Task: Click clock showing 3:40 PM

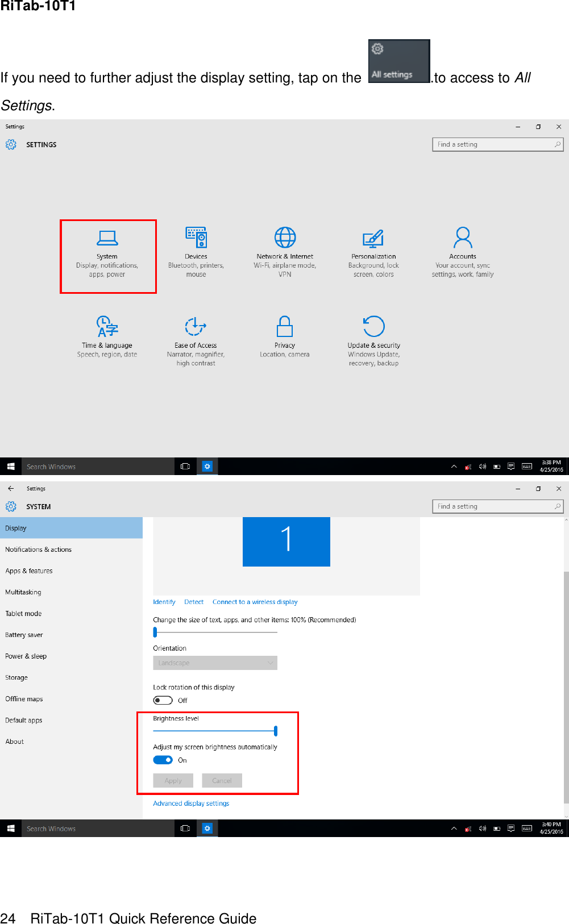Action: pyautogui.click(x=551, y=828)
